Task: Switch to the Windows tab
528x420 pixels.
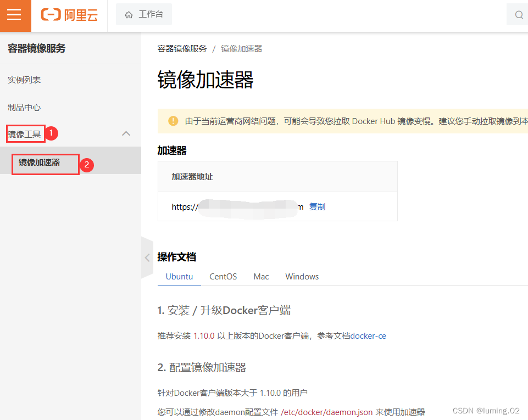Action: [302, 277]
